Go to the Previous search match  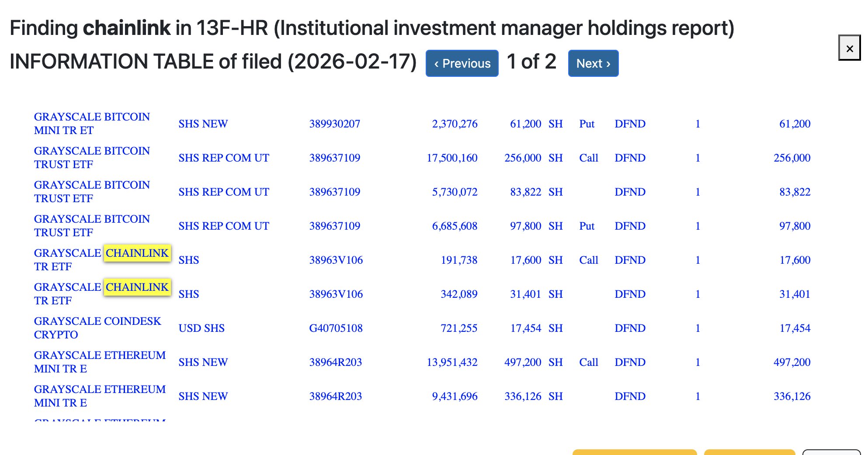(462, 64)
